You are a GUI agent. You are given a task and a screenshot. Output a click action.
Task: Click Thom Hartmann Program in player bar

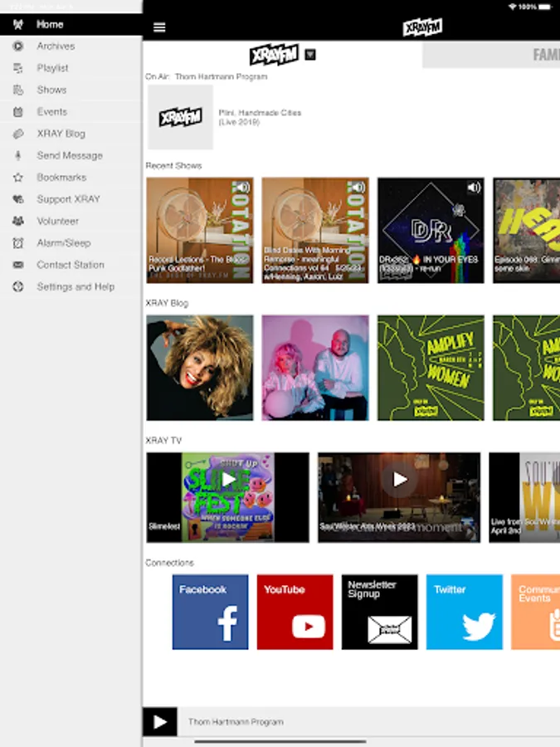click(236, 722)
